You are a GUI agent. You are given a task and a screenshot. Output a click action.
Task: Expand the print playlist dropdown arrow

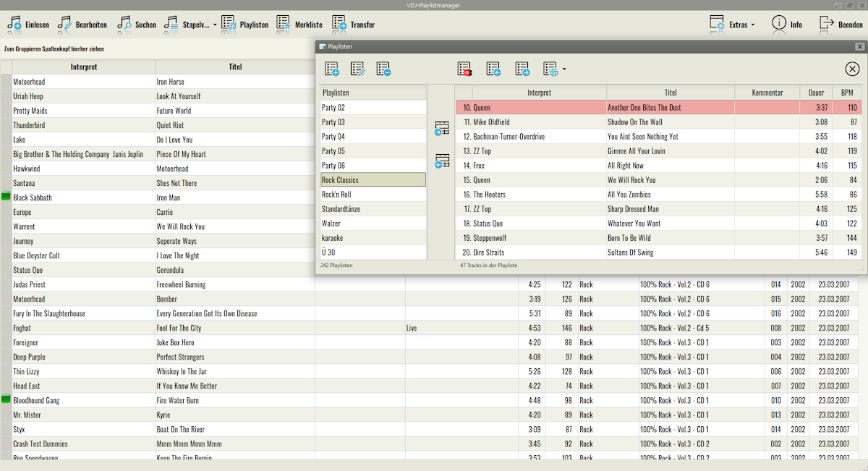(563, 70)
